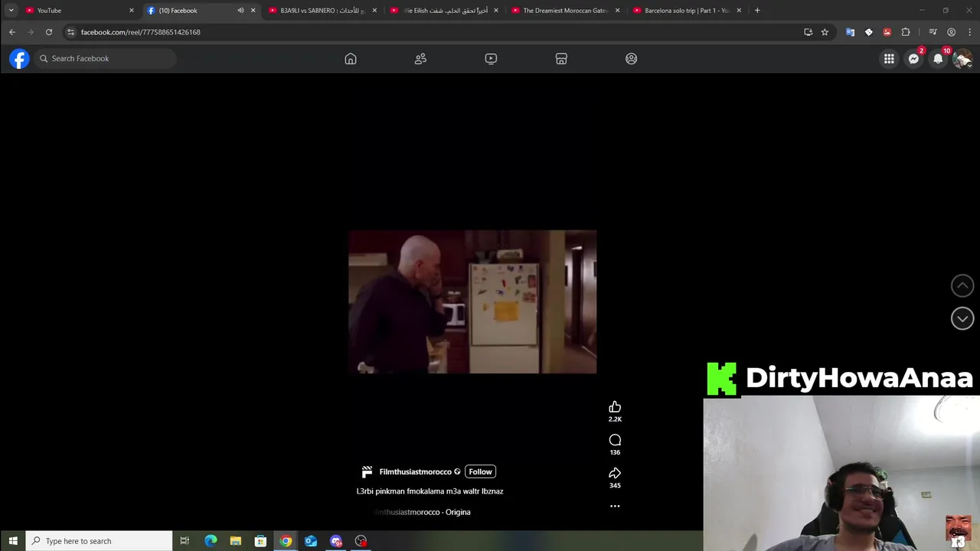
Task: Open reel three-dot more options
Action: [615, 506]
